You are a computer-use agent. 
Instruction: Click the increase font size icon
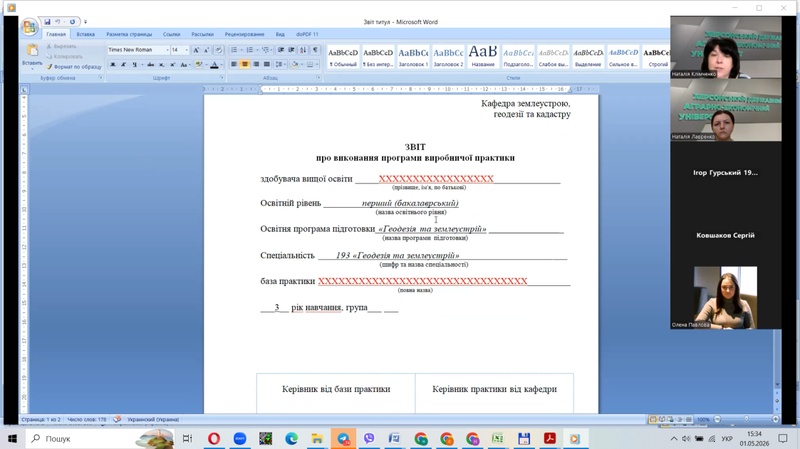[196, 49]
